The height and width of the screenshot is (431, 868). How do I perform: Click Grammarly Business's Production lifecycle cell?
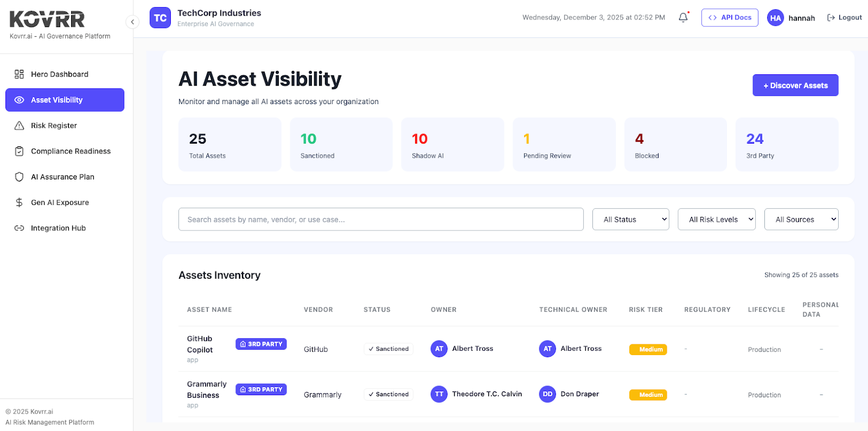click(x=764, y=395)
